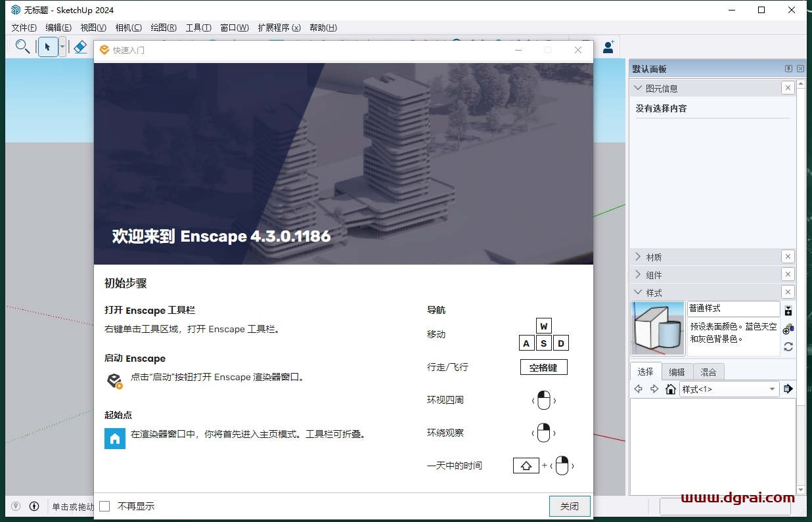Click the 没有选择内容 text in entity info

pos(661,108)
